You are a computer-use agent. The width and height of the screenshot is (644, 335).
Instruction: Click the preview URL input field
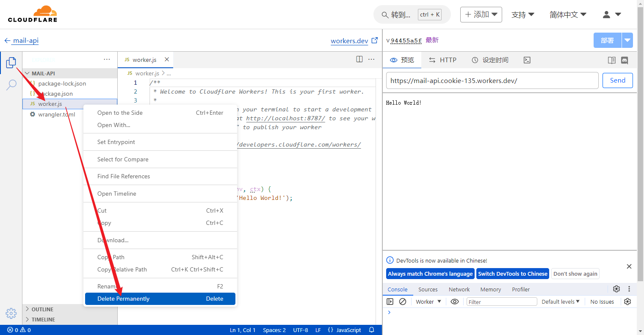coord(492,80)
